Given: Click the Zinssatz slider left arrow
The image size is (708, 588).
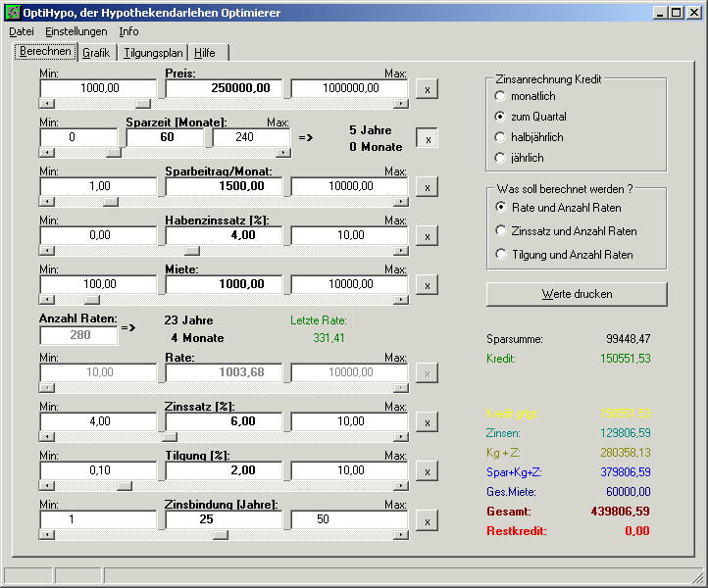Looking at the screenshot, I should coord(44,437).
